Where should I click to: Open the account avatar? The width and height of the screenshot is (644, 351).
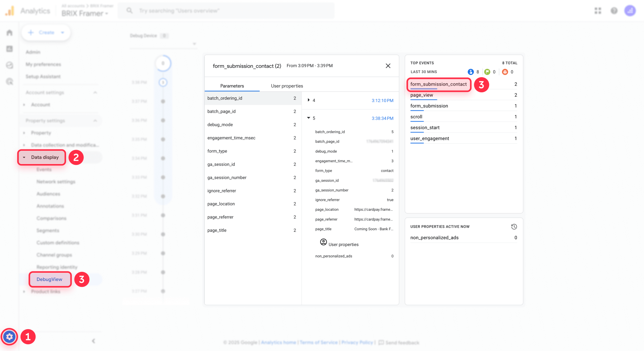pos(630,11)
